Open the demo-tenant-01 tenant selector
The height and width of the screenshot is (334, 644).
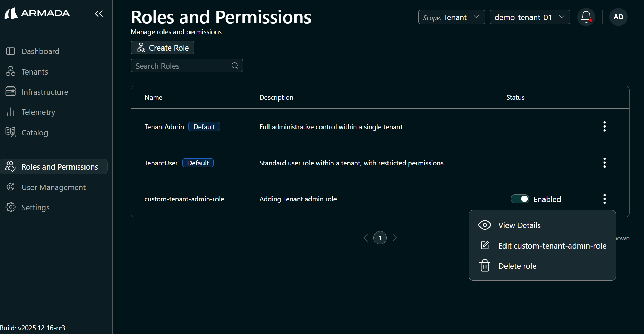(529, 17)
